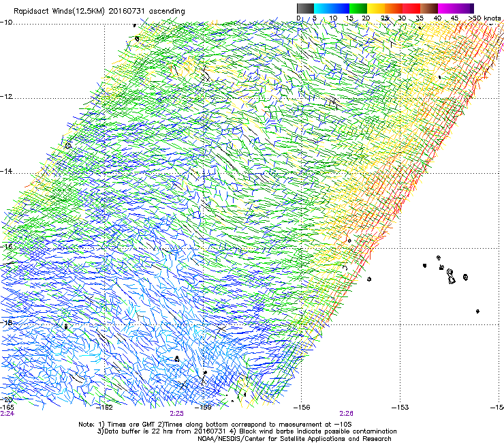This screenshot has height=443, width=504.
Task: Select the orange 25-30 knots legend color
Action: [x=394, y=8]
